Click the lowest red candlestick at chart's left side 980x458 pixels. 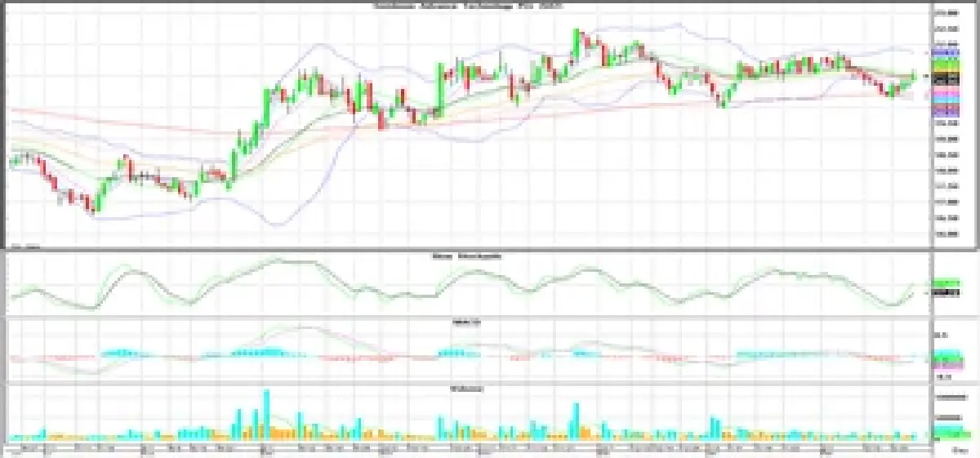(x=92, y=207)
